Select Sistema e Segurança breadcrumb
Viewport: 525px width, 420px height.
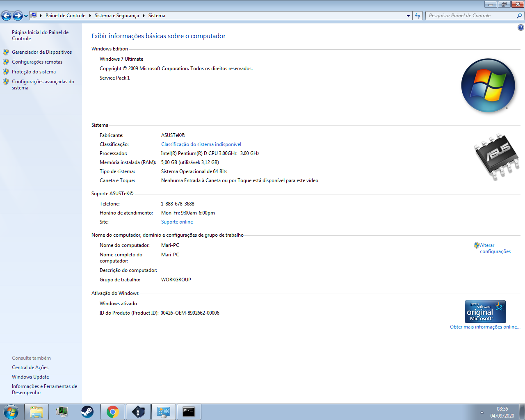point(117,16)
